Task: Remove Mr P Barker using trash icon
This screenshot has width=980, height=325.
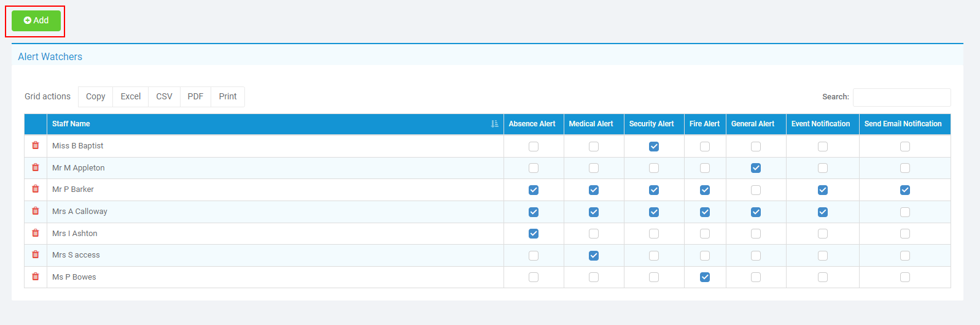Action: click(36, 189)
